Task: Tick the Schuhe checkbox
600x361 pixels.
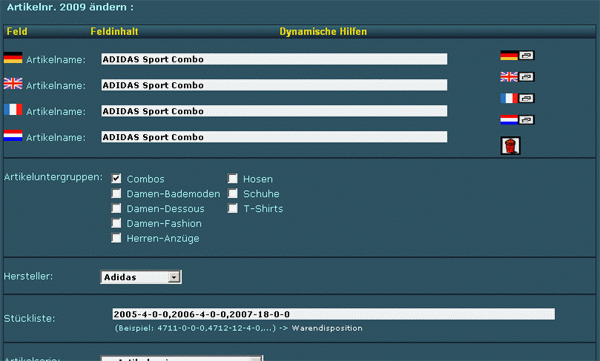Action: coord(233,193)
